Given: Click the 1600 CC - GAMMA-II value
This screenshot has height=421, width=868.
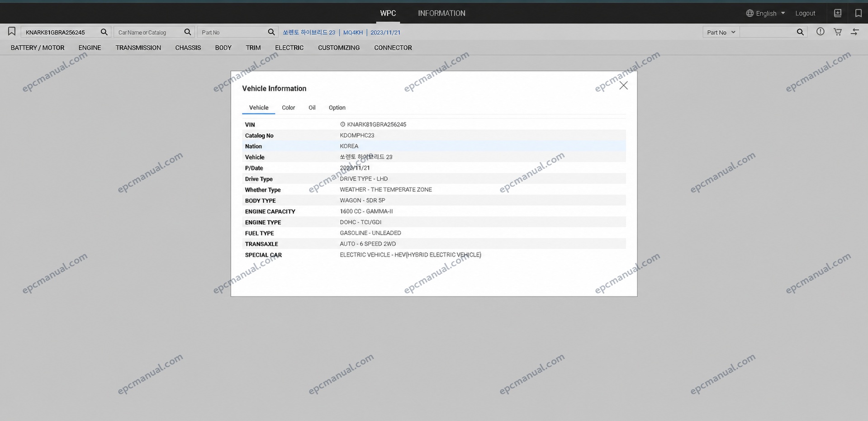Looking at the screenshot, I should [x=366, y=211].
